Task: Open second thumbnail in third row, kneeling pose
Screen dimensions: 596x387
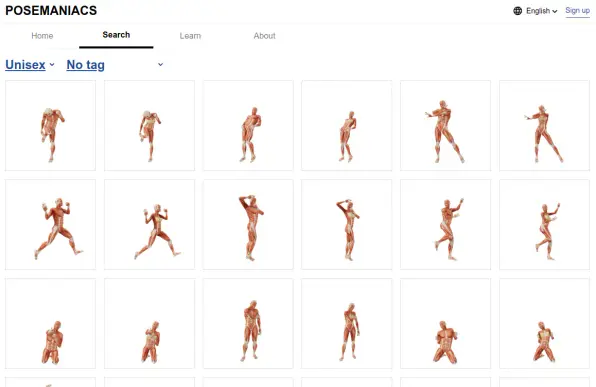Action: (x=149, y=324)
